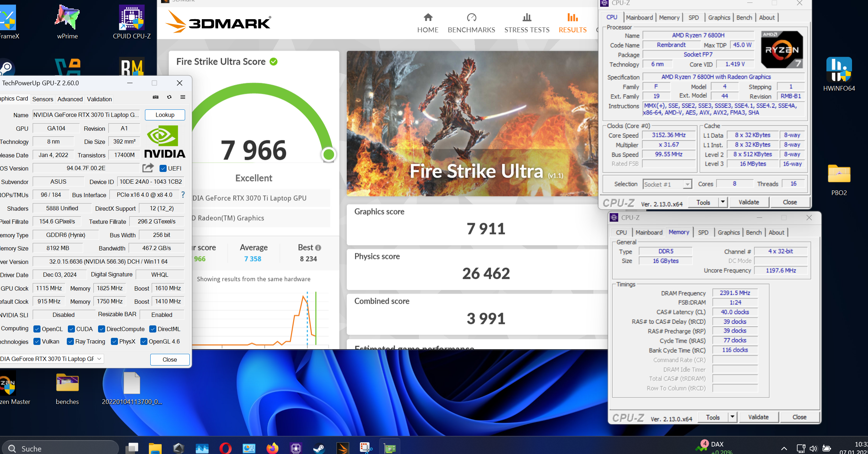Click the score distribution chart in 3DMark
868x454 pixels.
pyautogui.click(x=261, y=318)
